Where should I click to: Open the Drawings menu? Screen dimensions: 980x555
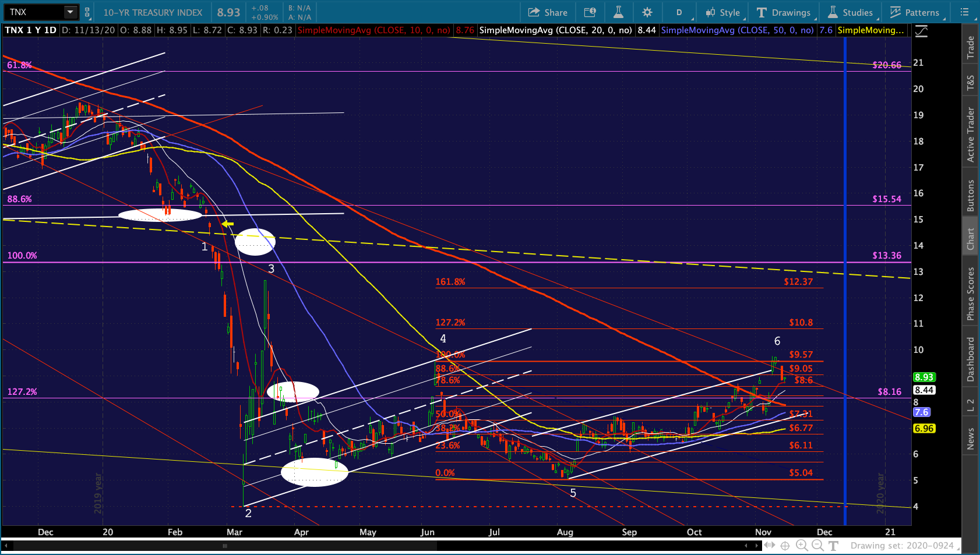pos(784,12)
